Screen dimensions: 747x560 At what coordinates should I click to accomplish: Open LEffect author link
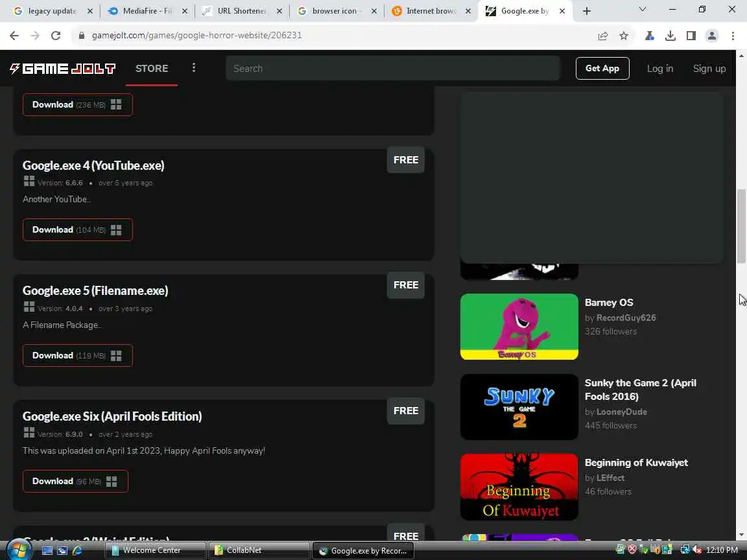[x=611, y=478]
